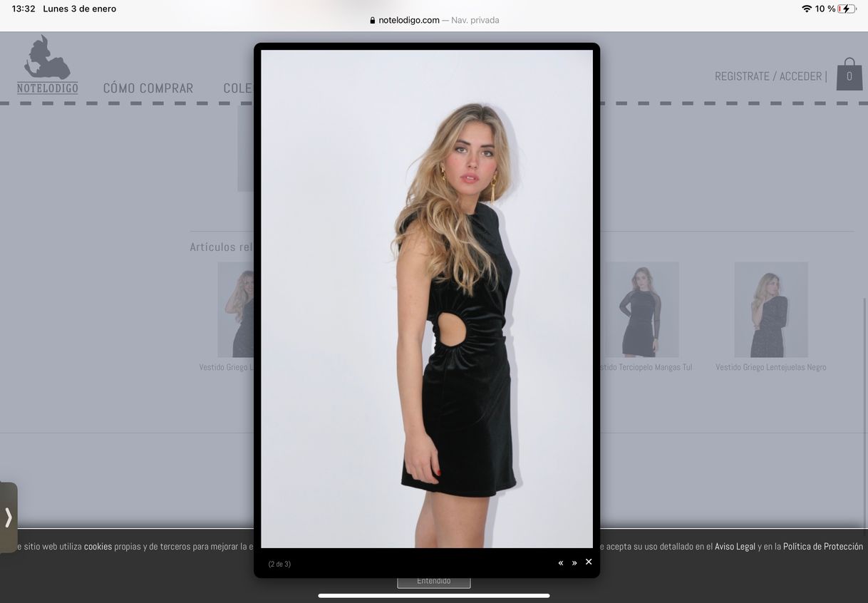Go to previous photo with double-left arrow

click(x=560, y=562)
